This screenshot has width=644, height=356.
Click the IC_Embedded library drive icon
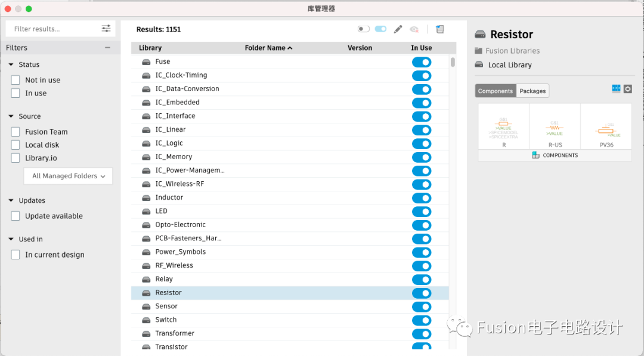(146, 103)
